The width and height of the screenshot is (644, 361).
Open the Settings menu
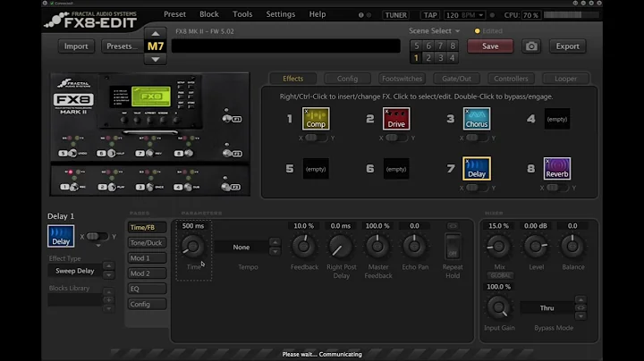point(281,14)
